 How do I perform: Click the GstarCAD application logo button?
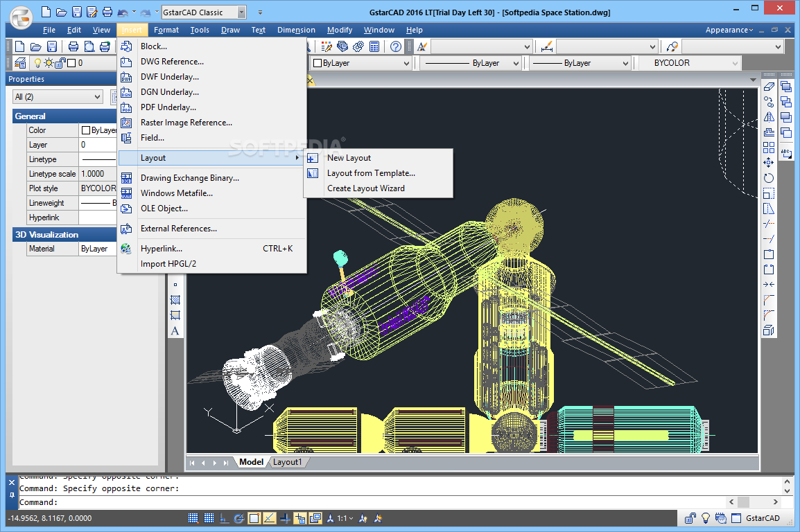click(x=21, y=18)
